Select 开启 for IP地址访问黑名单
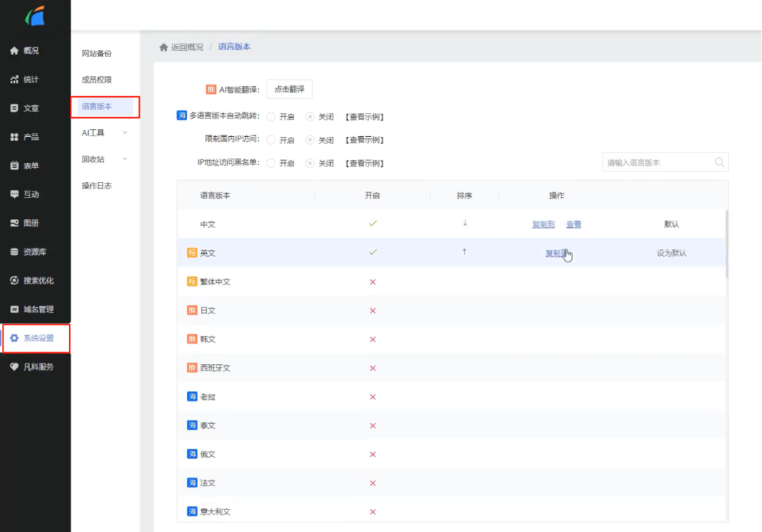762x532 pixels. (271, 163)
